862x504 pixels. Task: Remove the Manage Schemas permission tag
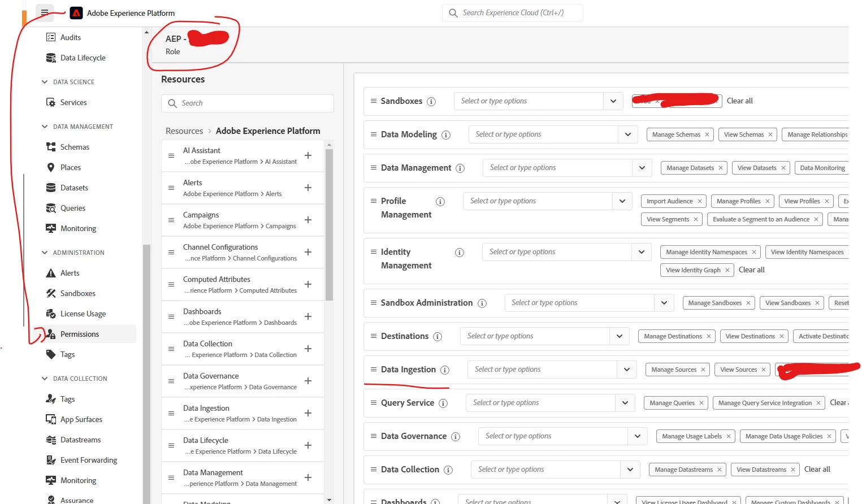707,134
